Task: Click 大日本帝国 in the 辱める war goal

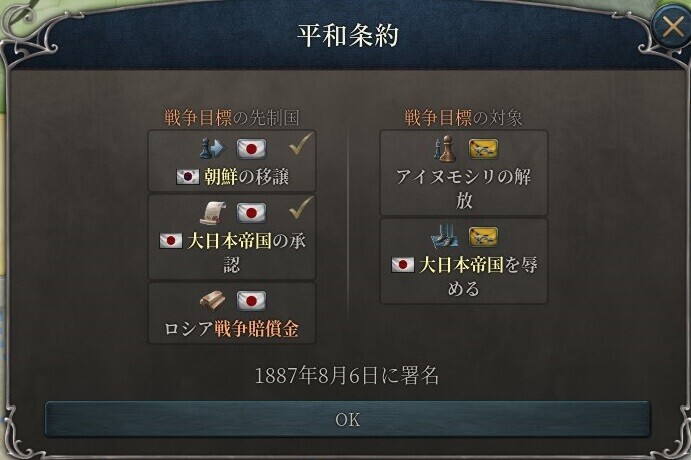Action: click(461, 265)
